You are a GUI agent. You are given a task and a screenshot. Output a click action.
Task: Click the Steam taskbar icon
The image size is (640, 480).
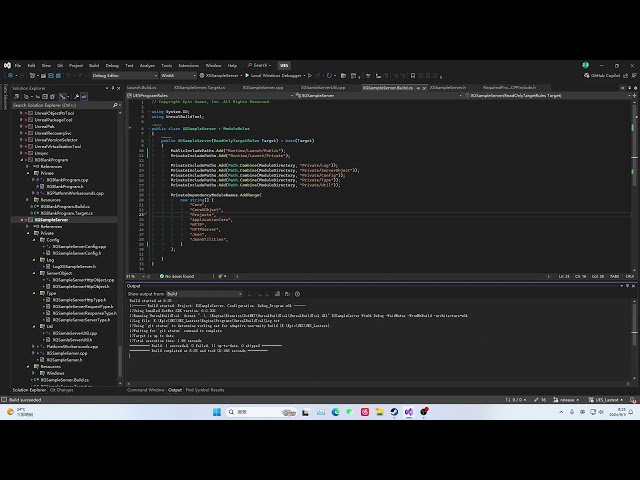[394, 412]
